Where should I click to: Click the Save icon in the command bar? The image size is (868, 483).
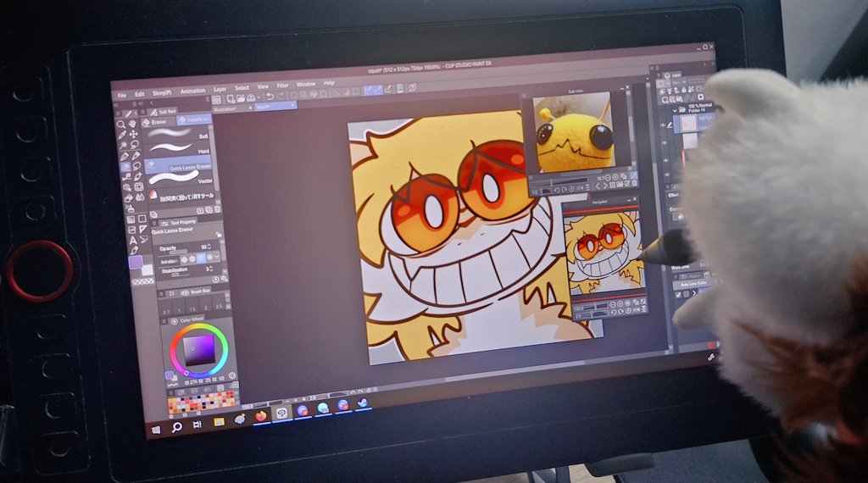[x=251, y=98]
